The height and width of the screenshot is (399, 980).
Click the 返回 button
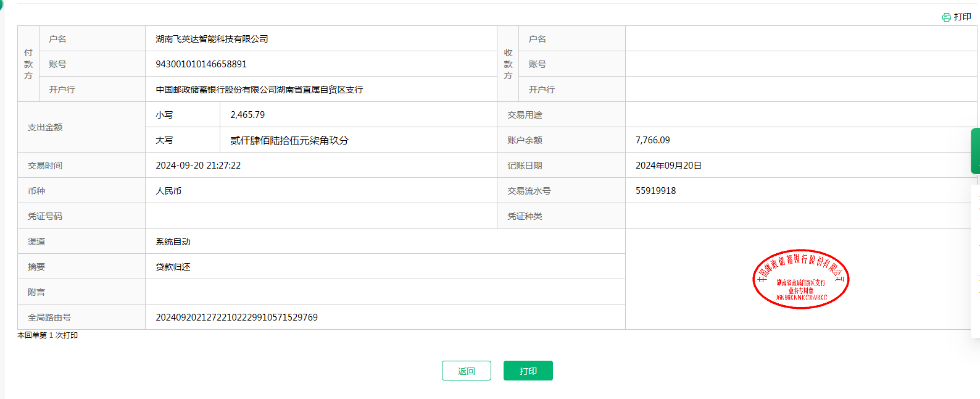(467, 371)
